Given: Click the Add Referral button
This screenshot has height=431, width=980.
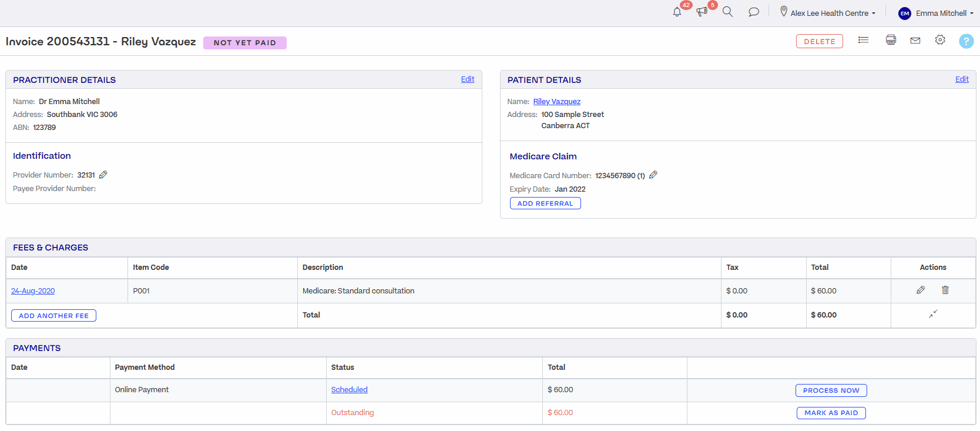Looking at the screenshot, I should (545, 203).
